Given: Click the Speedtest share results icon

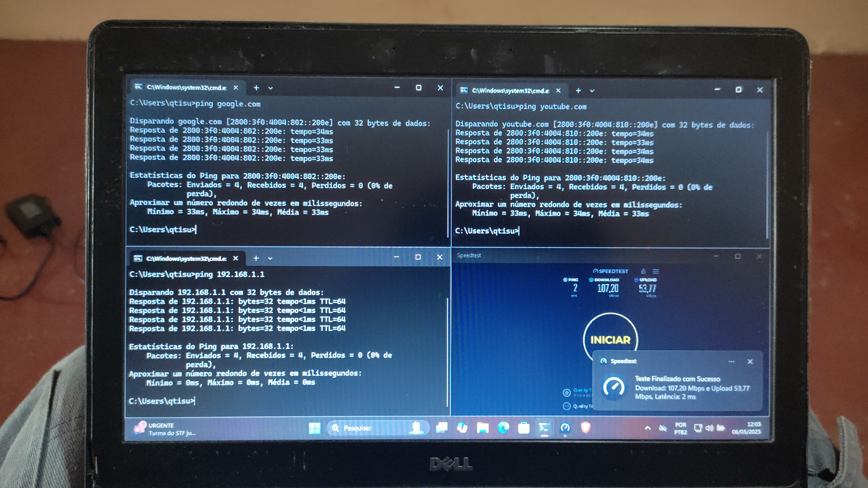Looking at the screenshot, I should (x=643, y=271).
